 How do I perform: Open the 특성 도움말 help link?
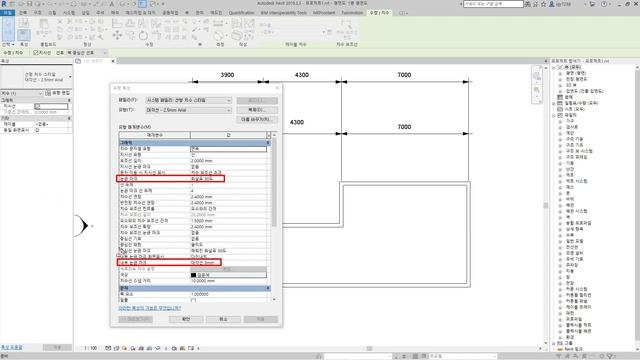click(x=11, y=347)
